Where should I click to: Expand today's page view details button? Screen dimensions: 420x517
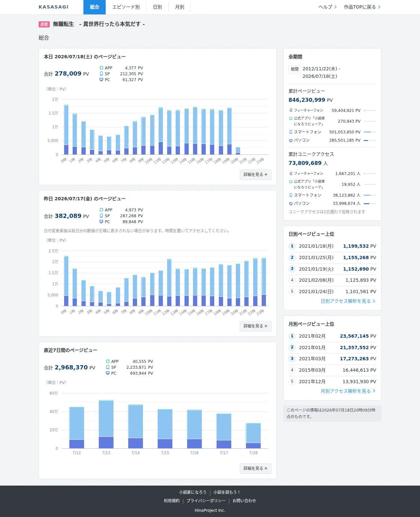pos(255,175)
